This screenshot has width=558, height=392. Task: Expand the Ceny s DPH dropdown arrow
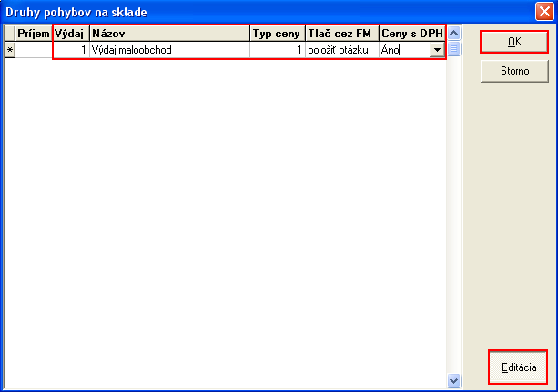tap(437, 50)
